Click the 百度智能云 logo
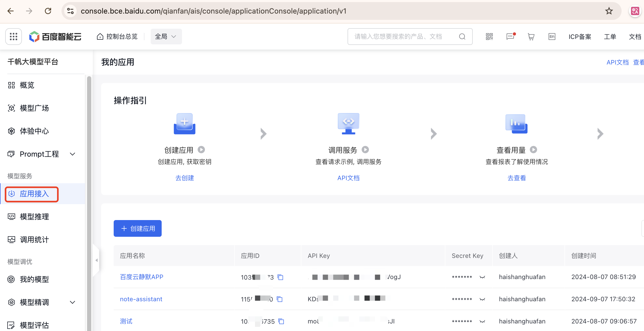The height and width of the screenshot is (331, 644). click(x=55, y=37)
